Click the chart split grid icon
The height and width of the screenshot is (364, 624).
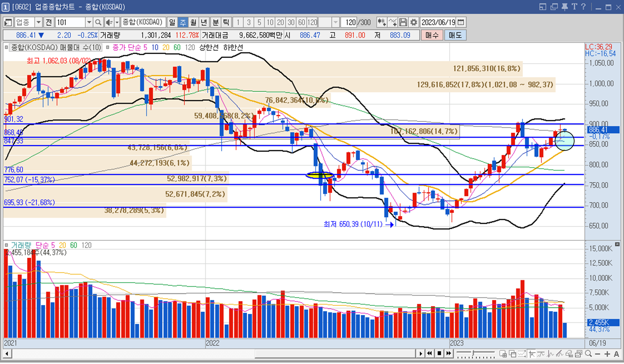[x=503, y=354]
